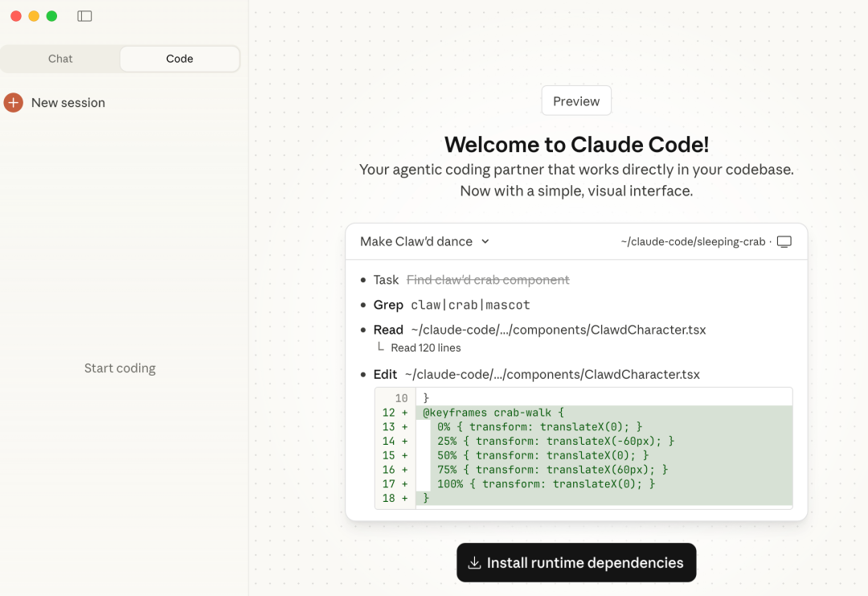Close the window with the red button

click(x=16, y=16)
